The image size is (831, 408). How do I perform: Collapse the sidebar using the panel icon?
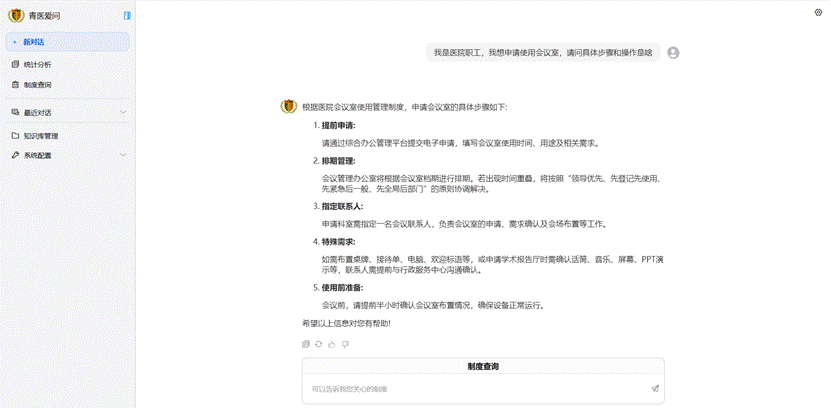[127, 15]
